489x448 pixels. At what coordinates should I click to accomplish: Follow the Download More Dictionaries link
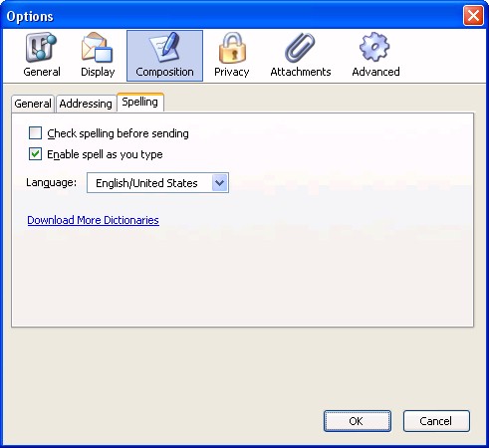tap(93, 220)
